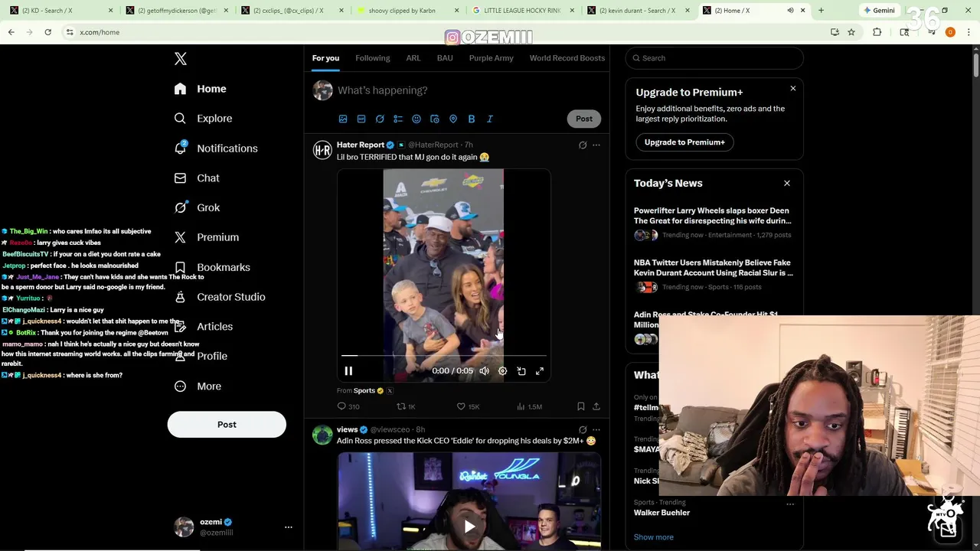Share the Hater Report post
The height and width of the screenshot is (551, 980).
596,406
